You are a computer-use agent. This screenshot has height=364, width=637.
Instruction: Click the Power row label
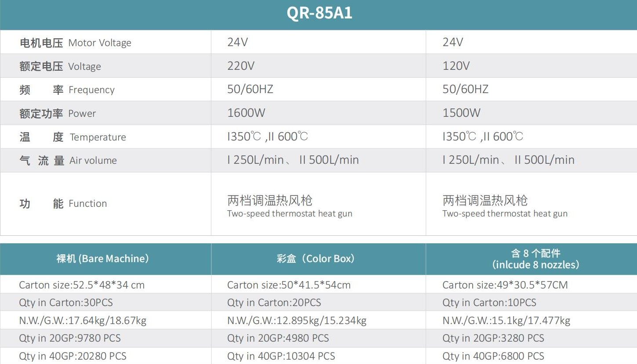[58, 114]
